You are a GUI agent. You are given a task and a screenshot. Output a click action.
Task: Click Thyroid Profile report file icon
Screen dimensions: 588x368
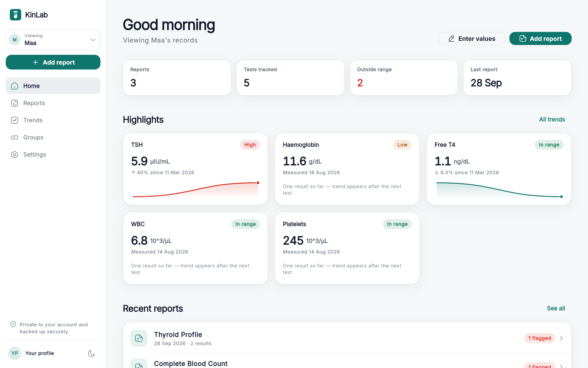coord(139,338)
